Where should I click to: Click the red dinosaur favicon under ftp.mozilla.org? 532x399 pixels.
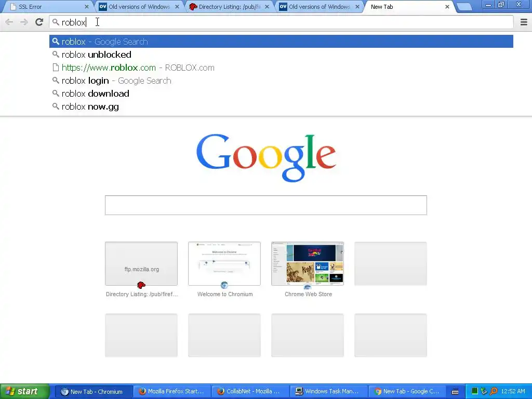pyautogui.click(x=141, y=285)
